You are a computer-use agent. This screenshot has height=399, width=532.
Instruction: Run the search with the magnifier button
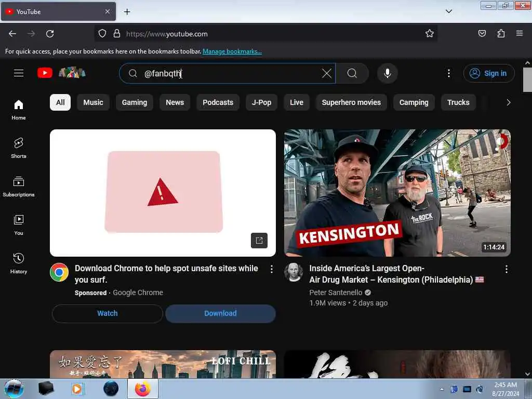click(352, 73)
